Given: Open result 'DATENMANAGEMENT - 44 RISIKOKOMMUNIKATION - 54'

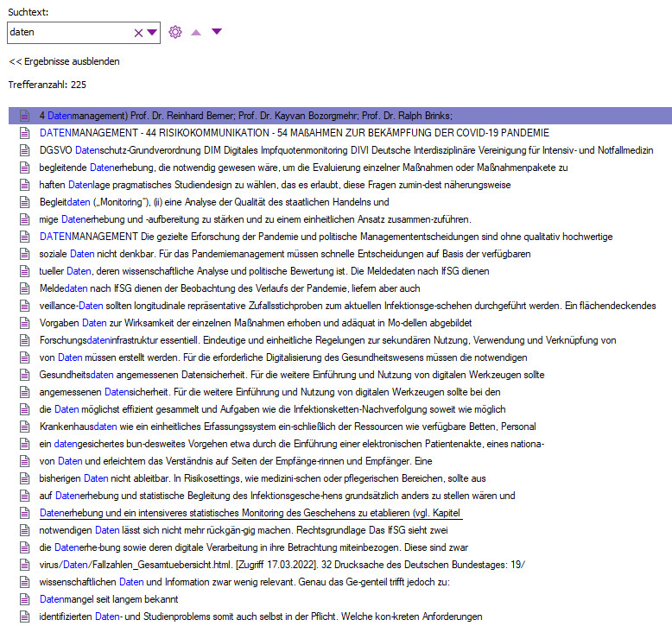Looking at the screenshot, I should click(x=295, y=133).
